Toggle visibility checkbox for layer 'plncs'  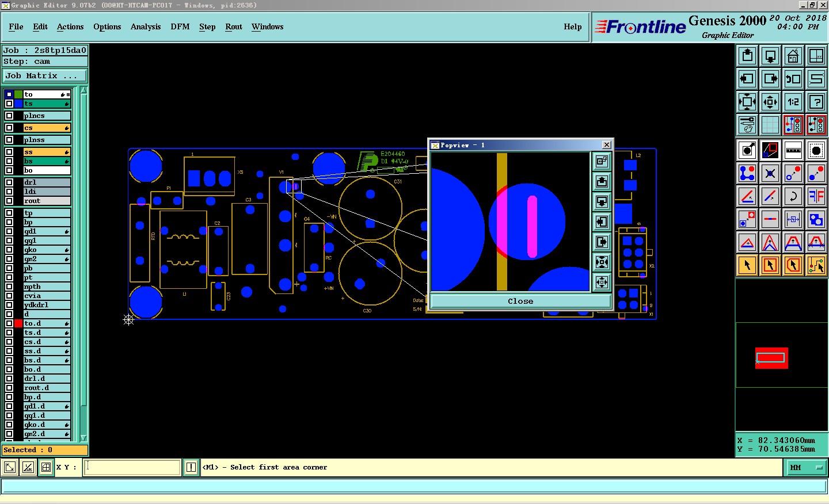click(x=9, y=116)
